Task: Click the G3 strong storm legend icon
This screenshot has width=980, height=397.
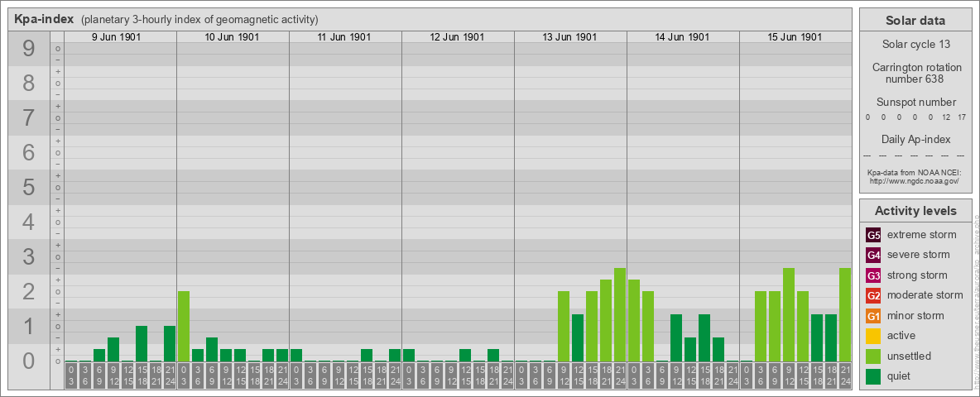Action: click(x=873, y=275)
